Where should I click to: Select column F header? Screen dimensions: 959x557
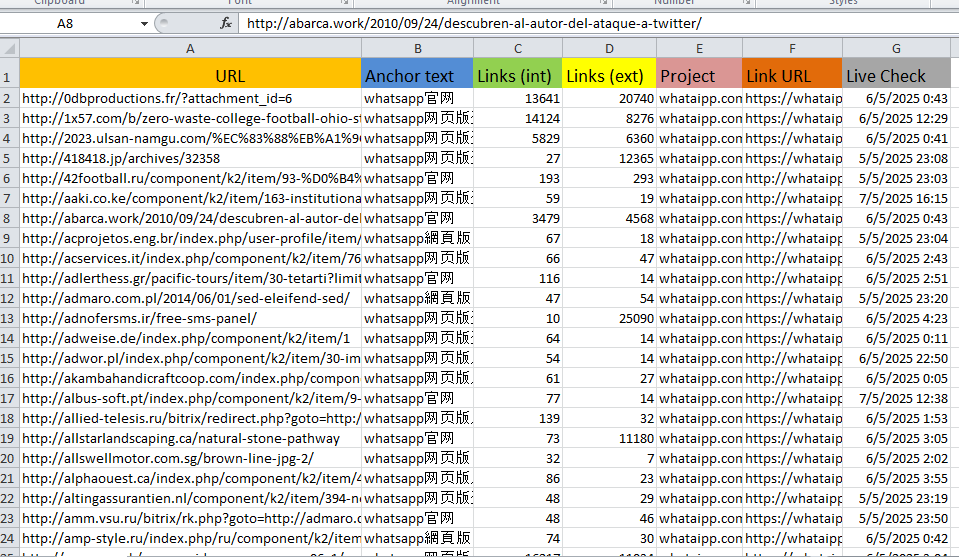click(x=792, y=48)
